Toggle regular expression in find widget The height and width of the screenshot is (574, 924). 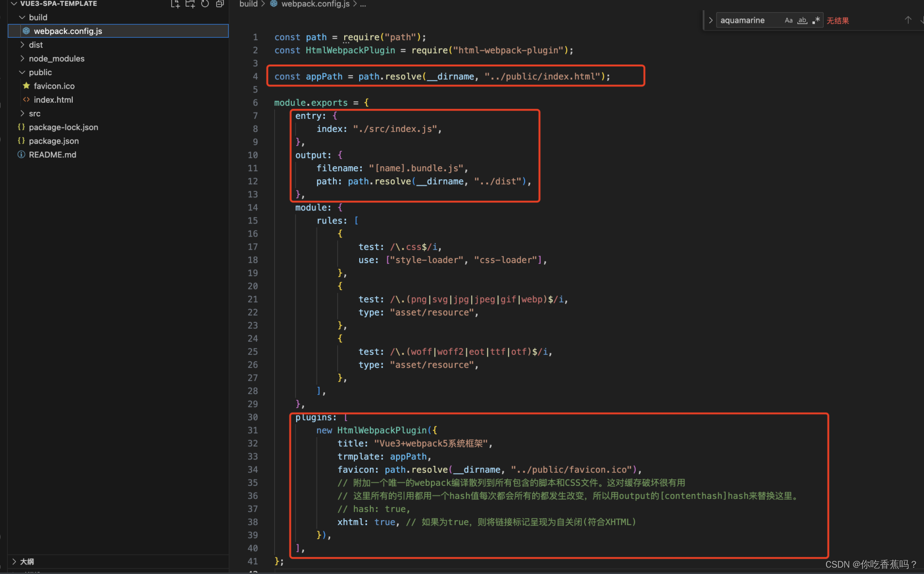816,20
